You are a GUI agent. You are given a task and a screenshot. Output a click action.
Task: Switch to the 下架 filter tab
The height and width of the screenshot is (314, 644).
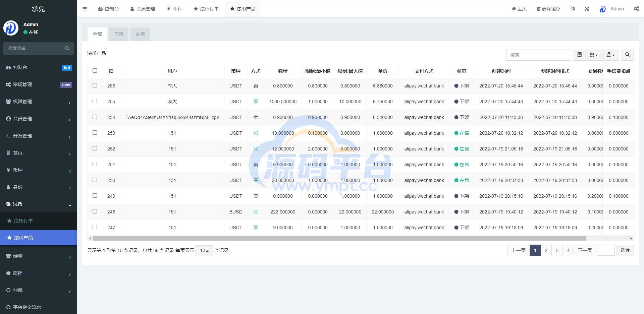(119, 34)
